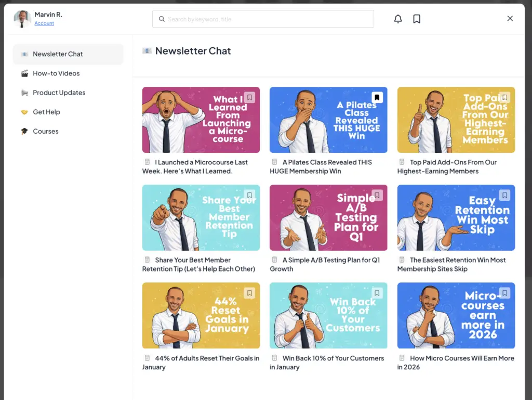Screen dimensions: 532x400
Task: Open the teal 'Share Your Best Member Retention Tip' thumbnail
Action: pos(201,217)
